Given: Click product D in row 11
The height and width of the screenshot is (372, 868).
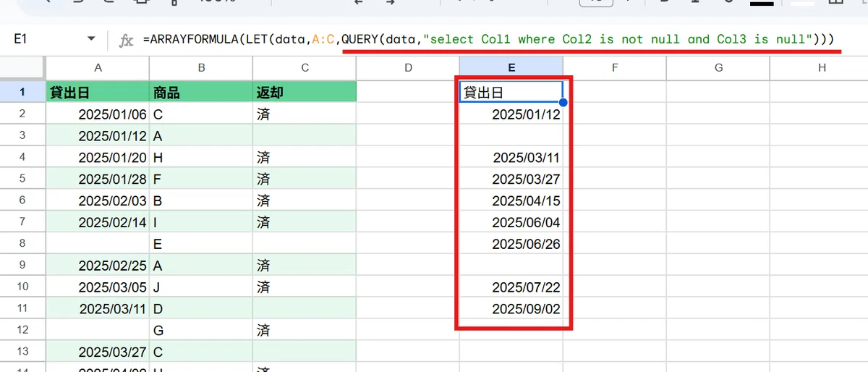Looking at the screenshot, I should [x=201, y=309].
